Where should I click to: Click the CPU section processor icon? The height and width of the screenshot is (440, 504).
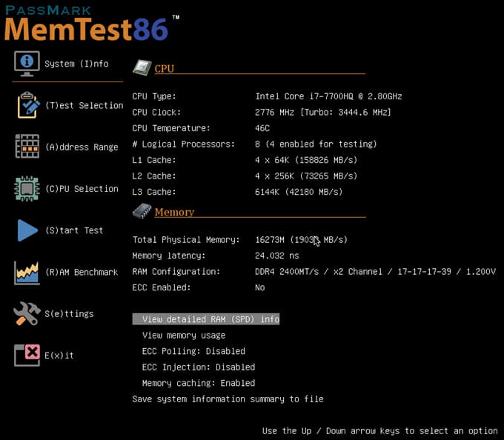coord(142,67)
